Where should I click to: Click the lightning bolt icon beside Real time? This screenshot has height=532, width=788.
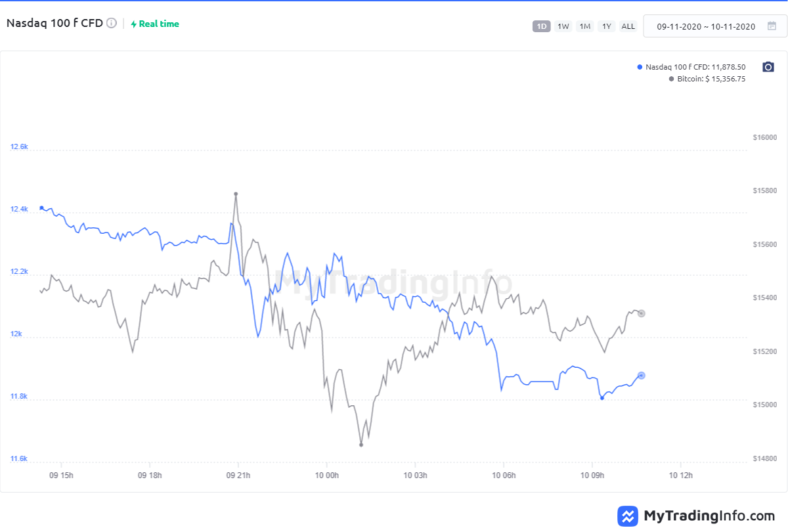click(x=134, y=24)
